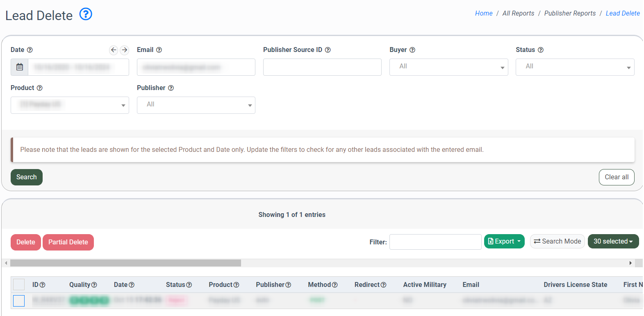
Task: Click the horizontal table scrollbar thumb
Action: pos(125,263)
